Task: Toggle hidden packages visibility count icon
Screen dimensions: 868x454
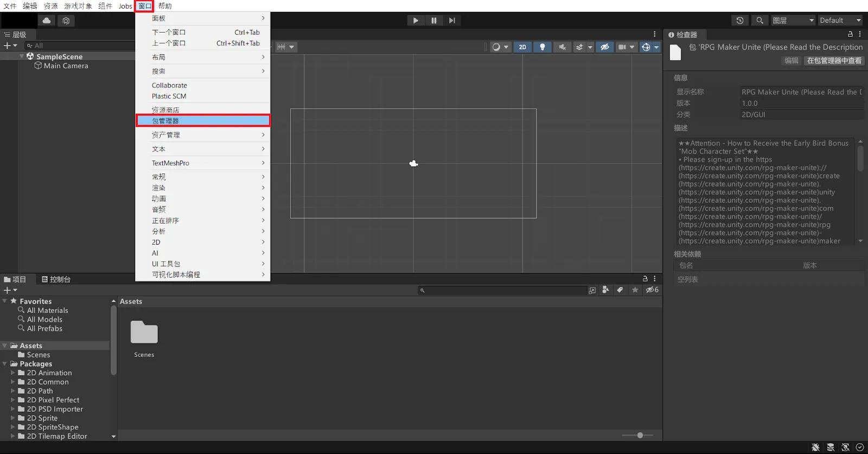Action: pyautogui.click(x=652, y=290)
